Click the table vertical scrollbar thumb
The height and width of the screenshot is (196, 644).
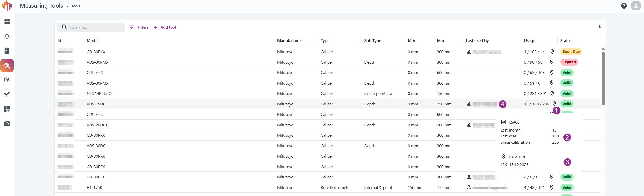click(x=603, y=78)
